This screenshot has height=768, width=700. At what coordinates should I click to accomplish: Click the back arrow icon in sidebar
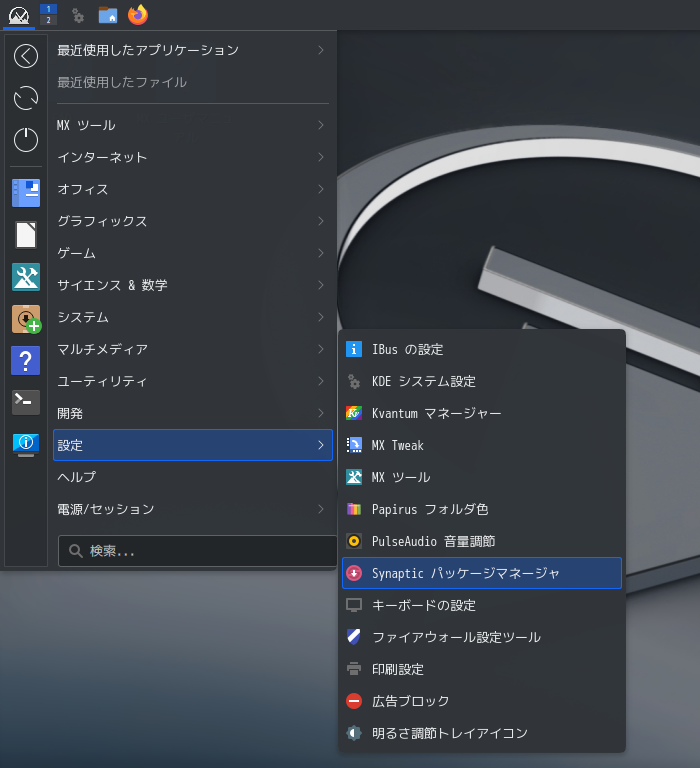pyautogui.click(x=26, y=56)
